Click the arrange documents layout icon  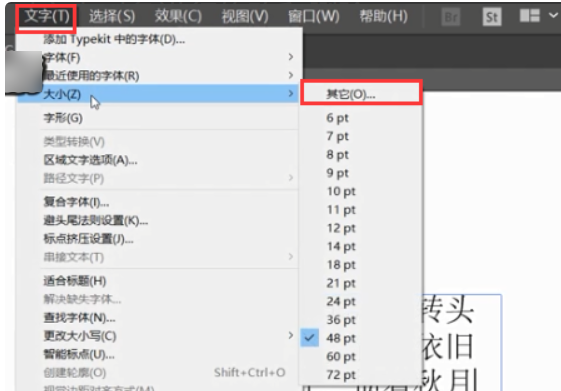(530, 16)
